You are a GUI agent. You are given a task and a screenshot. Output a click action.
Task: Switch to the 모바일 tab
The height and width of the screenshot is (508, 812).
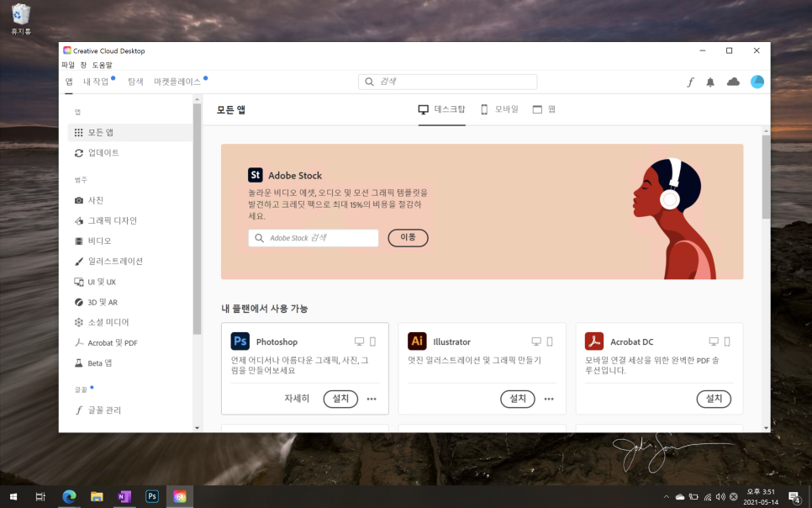499,109
